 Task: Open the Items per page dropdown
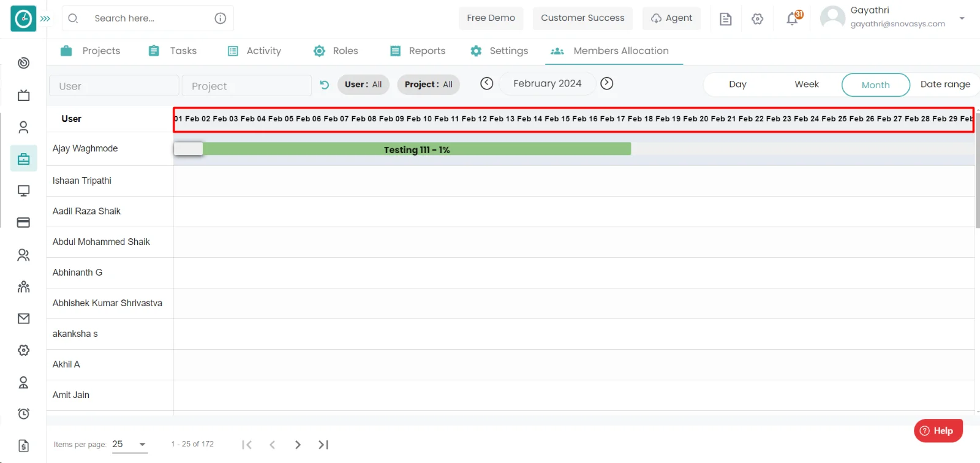130,445
